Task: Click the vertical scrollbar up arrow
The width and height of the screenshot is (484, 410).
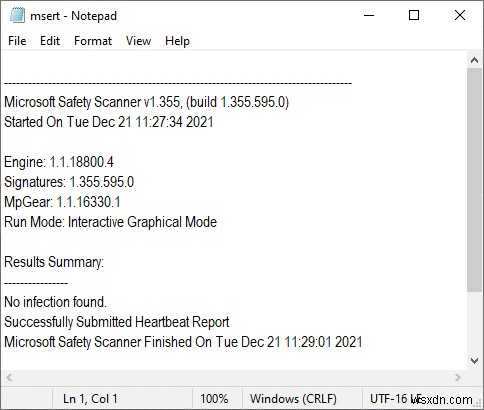Action: (474, 60)
